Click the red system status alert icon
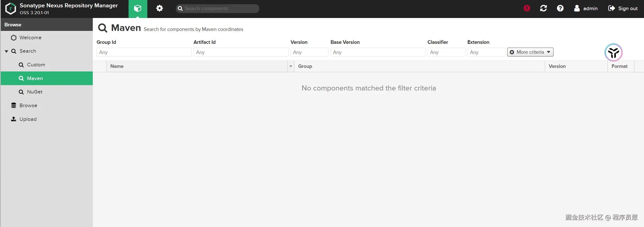The image size is (644, 227). (527, 8)
